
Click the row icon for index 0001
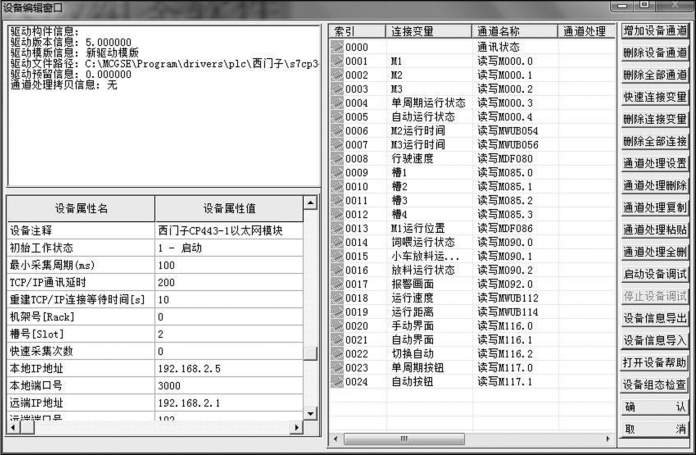click(337, 61)
